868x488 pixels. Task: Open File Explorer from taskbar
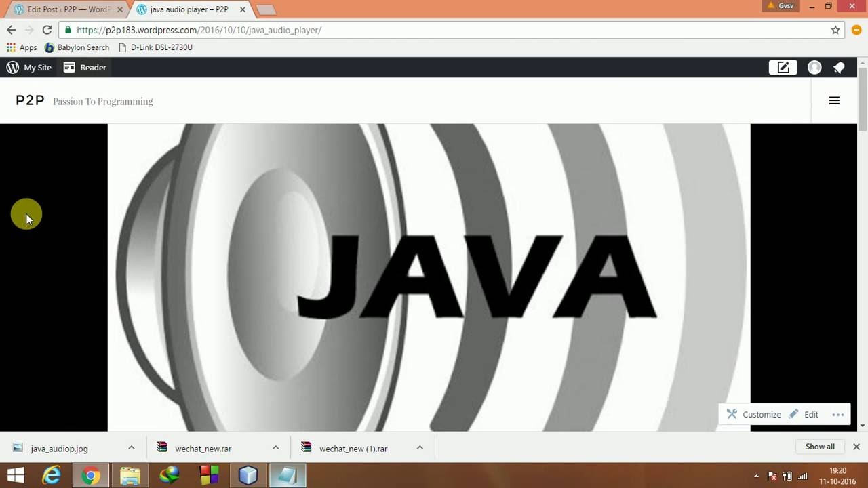130,476
